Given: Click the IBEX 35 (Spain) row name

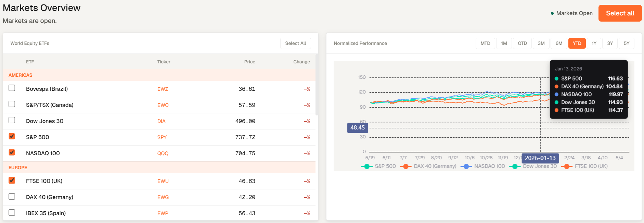Looking at the screenshot, I should tap(46, 213).
